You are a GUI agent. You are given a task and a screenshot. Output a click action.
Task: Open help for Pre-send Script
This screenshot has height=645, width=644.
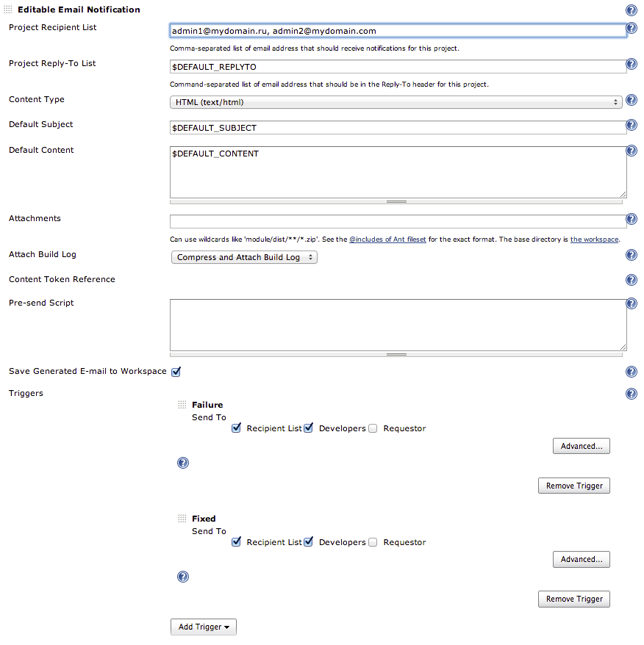point(631,303)
